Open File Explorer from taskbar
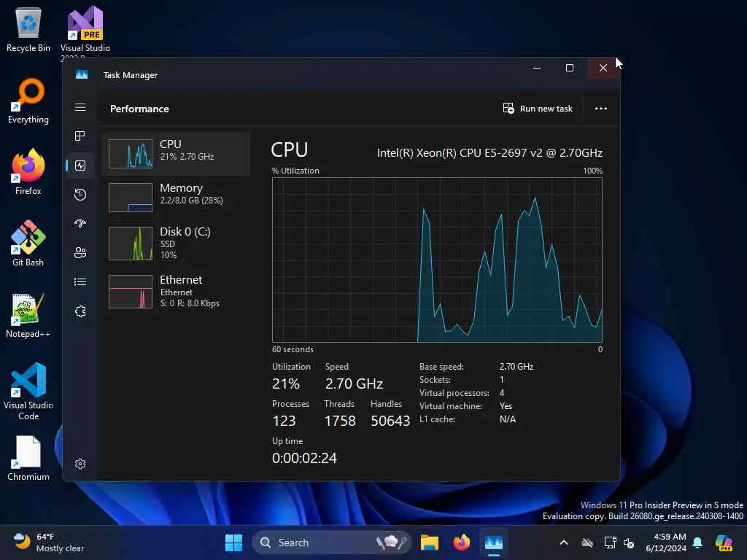 pyautogui.click(x=429, y=542)
